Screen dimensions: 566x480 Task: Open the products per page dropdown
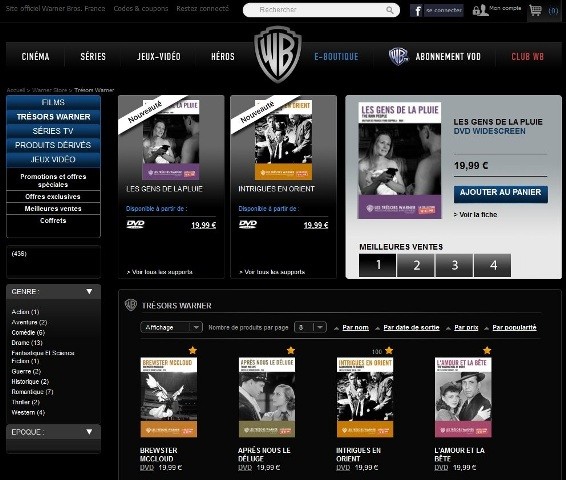pos(310,327)
